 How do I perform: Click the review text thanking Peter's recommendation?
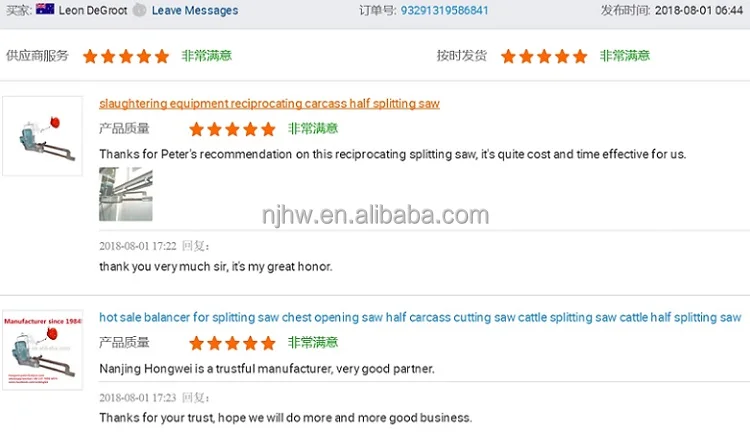393,154
